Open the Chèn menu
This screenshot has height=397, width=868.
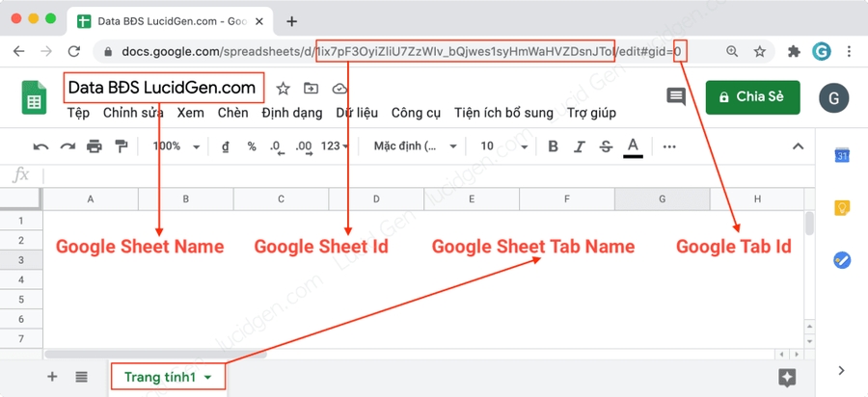coord(233,113)
